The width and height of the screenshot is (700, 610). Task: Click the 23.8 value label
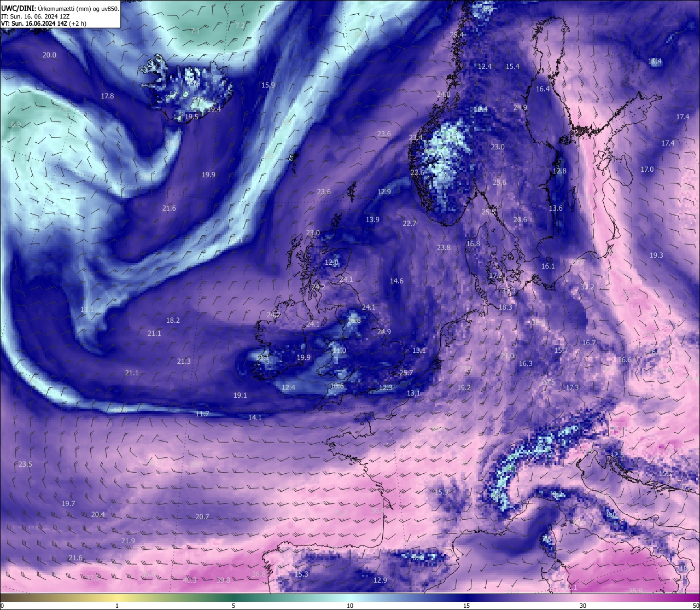[x=444, y=248]
